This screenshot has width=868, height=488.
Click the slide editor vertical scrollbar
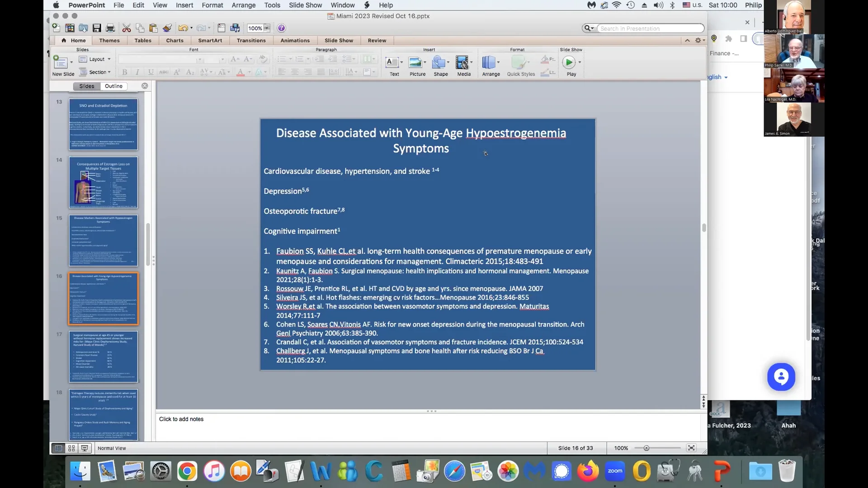tap(703, 228)
